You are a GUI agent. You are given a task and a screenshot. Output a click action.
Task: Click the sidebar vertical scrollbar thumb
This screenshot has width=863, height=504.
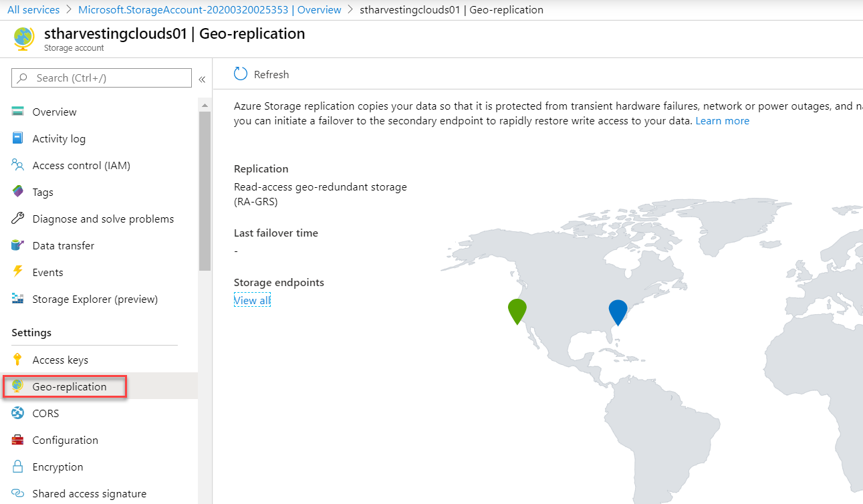(x=205, y=191)
